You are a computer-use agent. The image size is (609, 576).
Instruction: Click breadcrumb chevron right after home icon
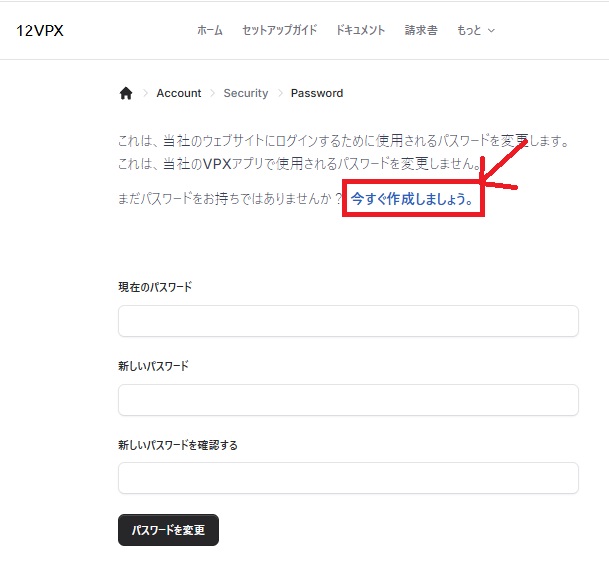144,93
